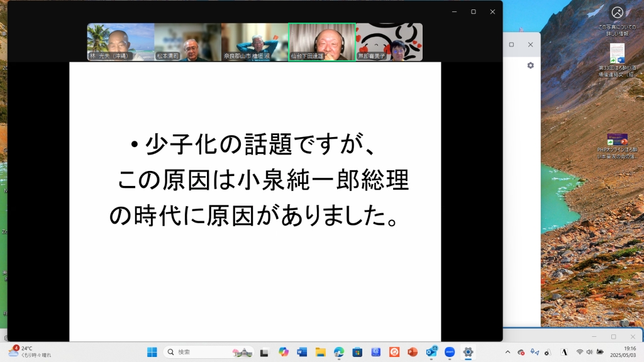Viewport: 644px width, 362px height.
Task: Show hidden system tray icons
Action: tap(508, 352)
